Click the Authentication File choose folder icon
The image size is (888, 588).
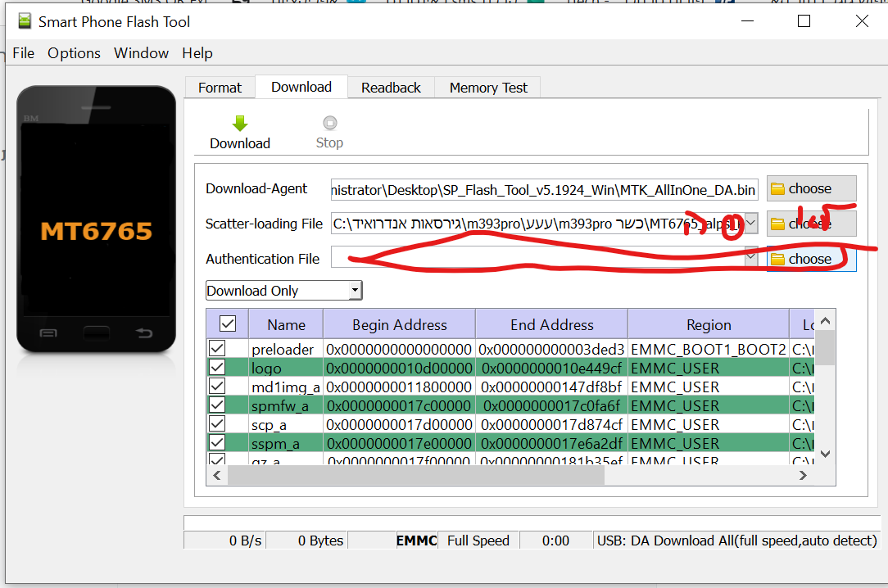pyautogui.click(x=777, y=260)
